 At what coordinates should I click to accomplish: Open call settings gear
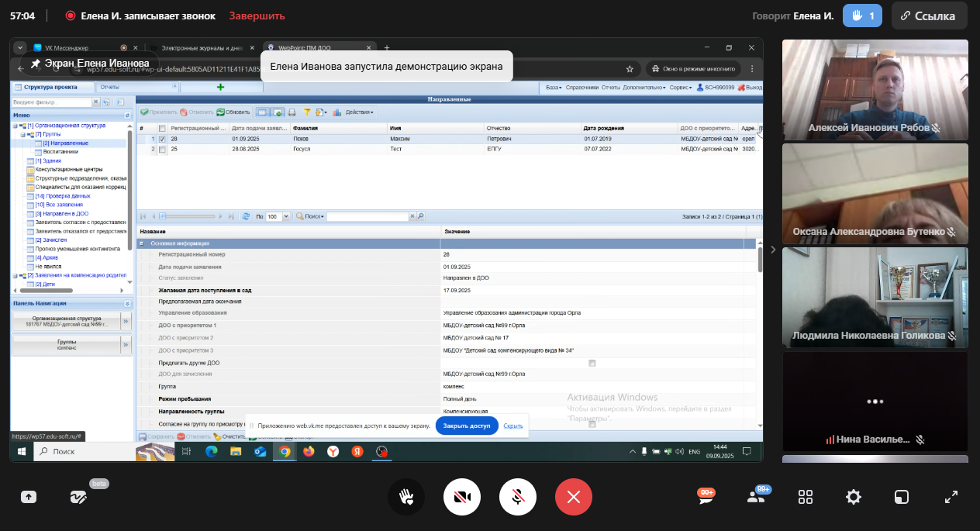tap(854, 497)
